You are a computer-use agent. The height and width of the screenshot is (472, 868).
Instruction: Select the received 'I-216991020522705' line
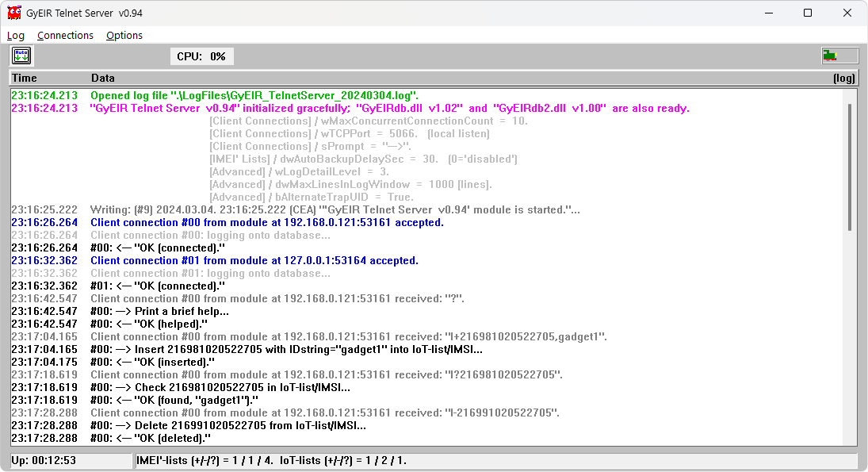325,413
